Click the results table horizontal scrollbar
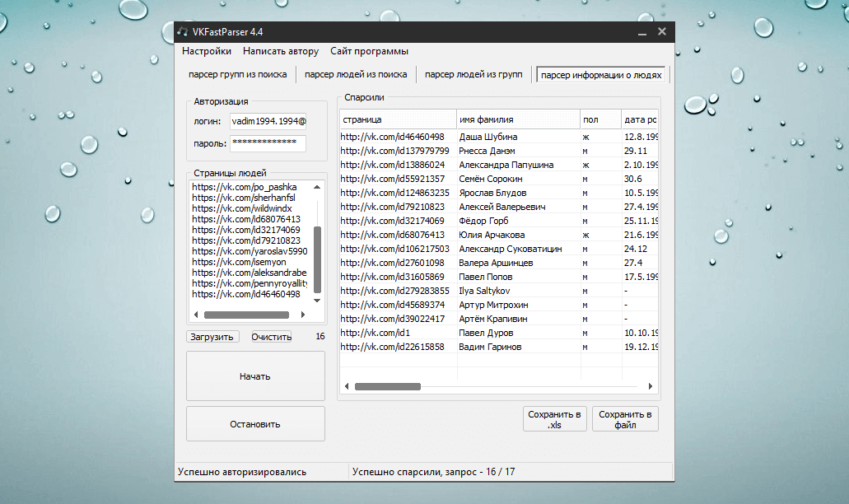The width and height of the screenshot is (849, 504). (387, 385)
